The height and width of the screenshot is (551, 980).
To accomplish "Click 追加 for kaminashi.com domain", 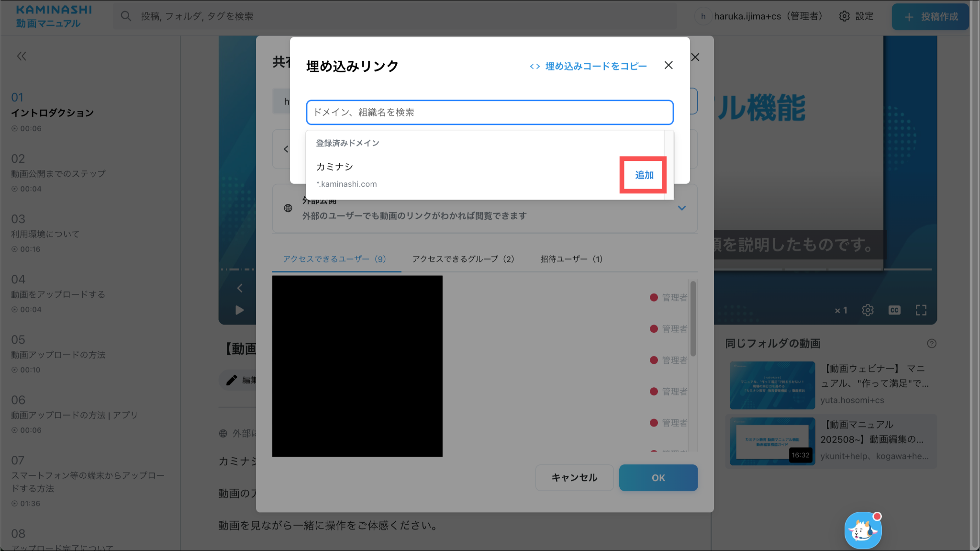I will [644, 175].
